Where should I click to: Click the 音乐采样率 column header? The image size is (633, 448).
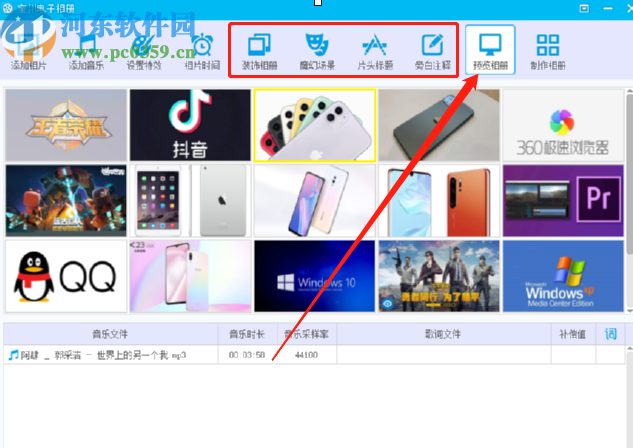[307, 334]
